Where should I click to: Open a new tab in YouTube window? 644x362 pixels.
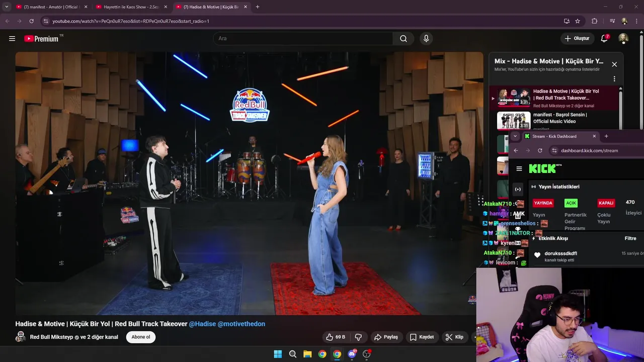tap(258, 7)
